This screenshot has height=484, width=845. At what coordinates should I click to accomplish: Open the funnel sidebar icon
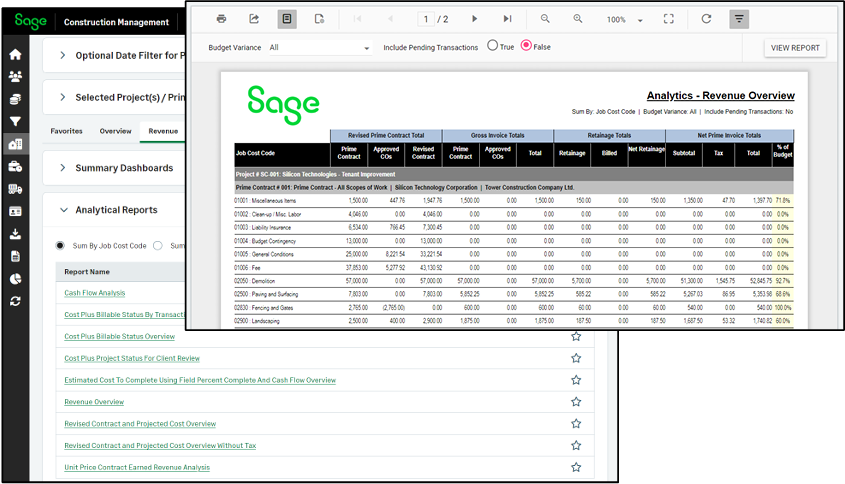[x=15, y=121]
